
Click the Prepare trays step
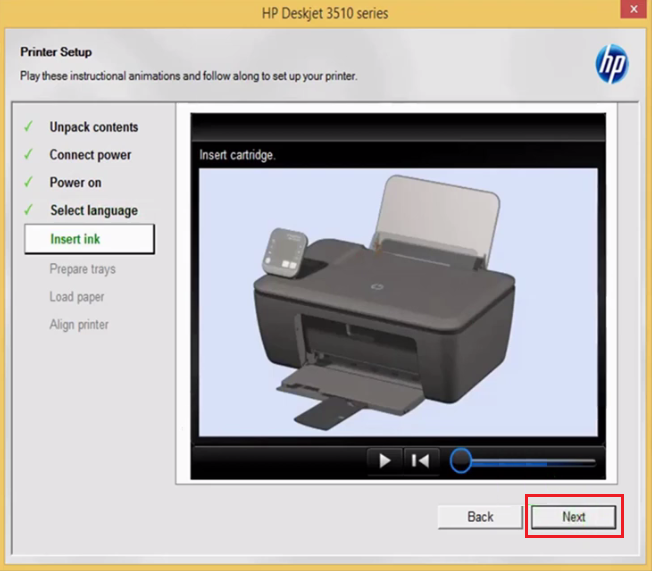click(82, 269)
